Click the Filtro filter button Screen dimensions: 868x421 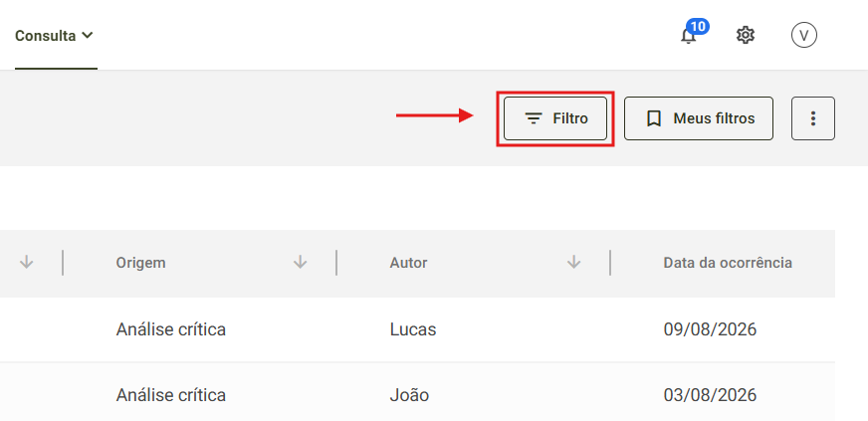tap(555, 118)
